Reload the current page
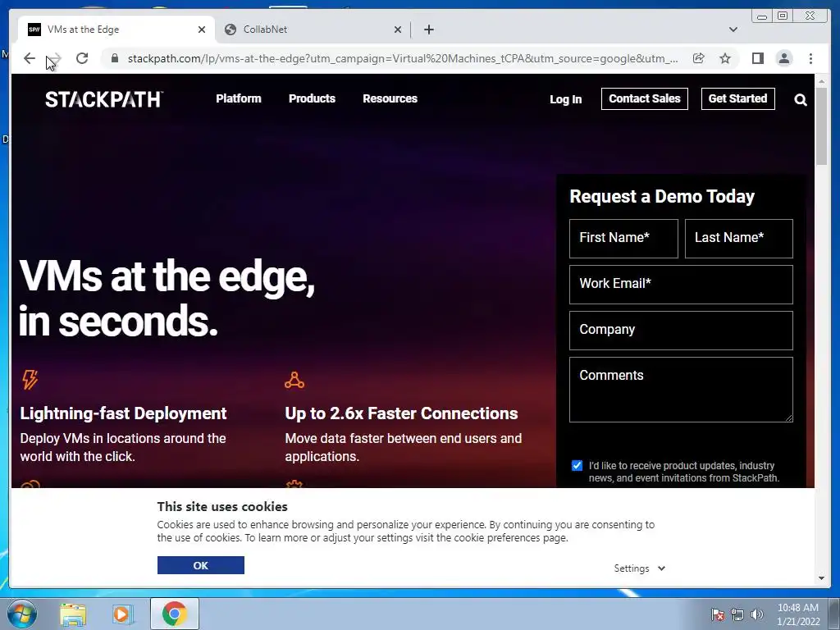The image size is (840, 630). coord(82,58)
